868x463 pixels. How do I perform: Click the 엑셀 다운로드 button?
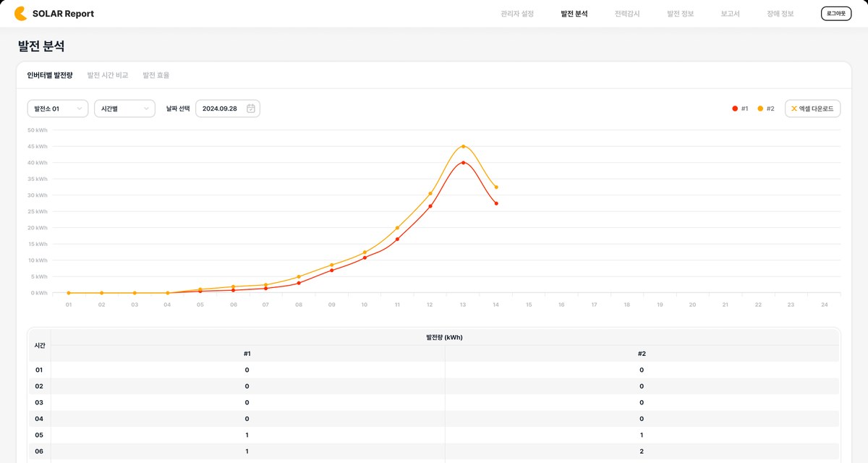813,109
